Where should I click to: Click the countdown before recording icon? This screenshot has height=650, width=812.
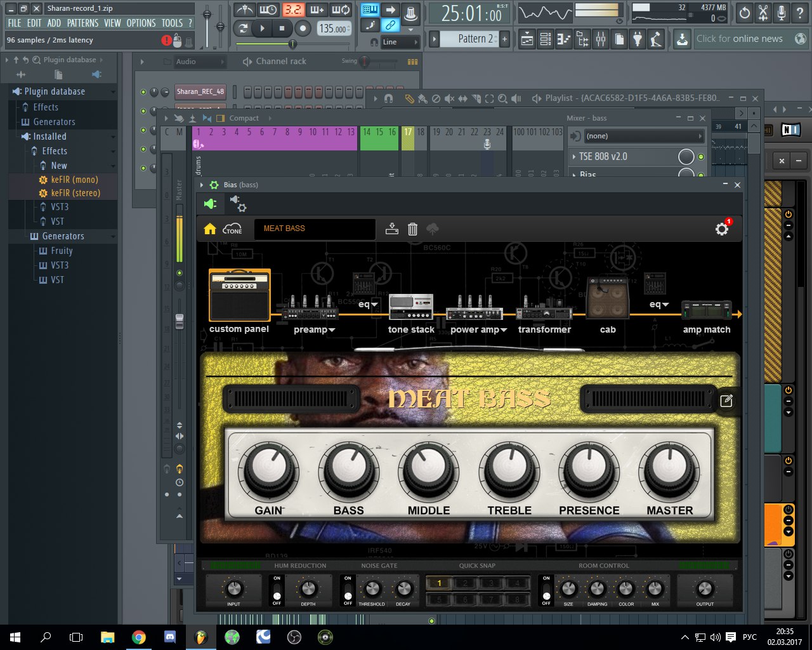(292, 10)
